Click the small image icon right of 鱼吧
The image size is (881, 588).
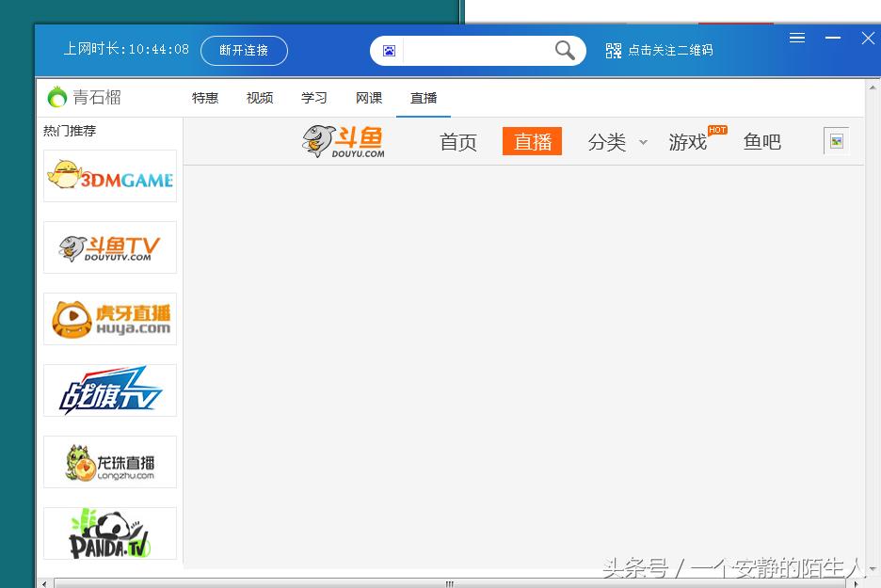pos(836,140)
